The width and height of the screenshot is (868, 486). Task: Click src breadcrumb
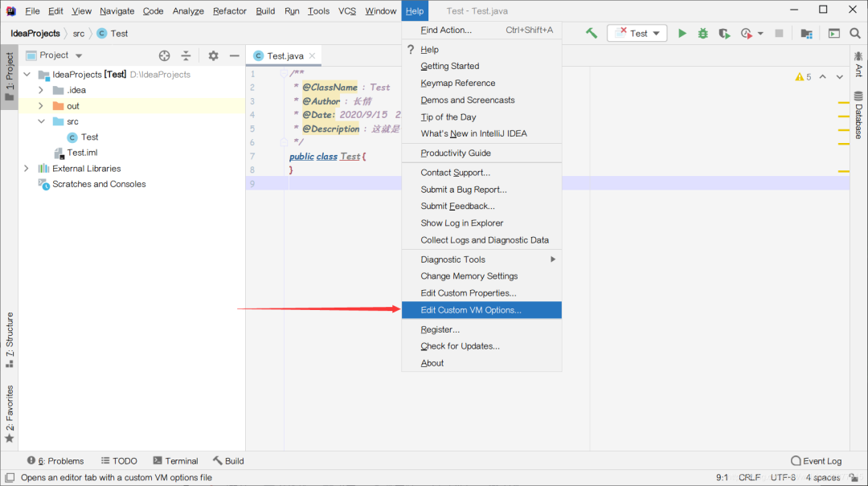point(79,33)
